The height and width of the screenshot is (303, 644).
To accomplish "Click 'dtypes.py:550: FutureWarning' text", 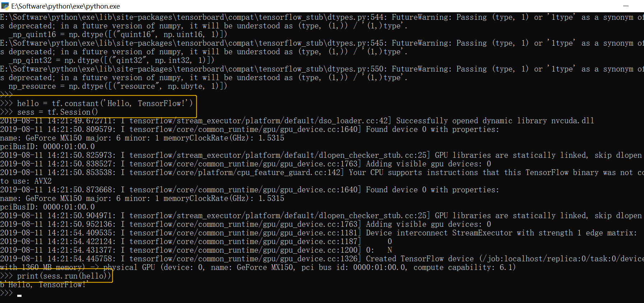I will (x=389, y=69).
